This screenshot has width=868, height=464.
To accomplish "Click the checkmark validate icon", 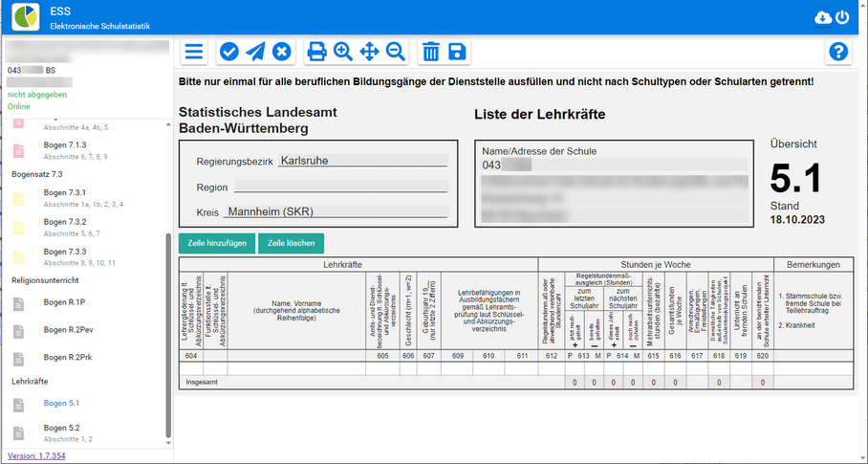I will click(x=228, y=52).
